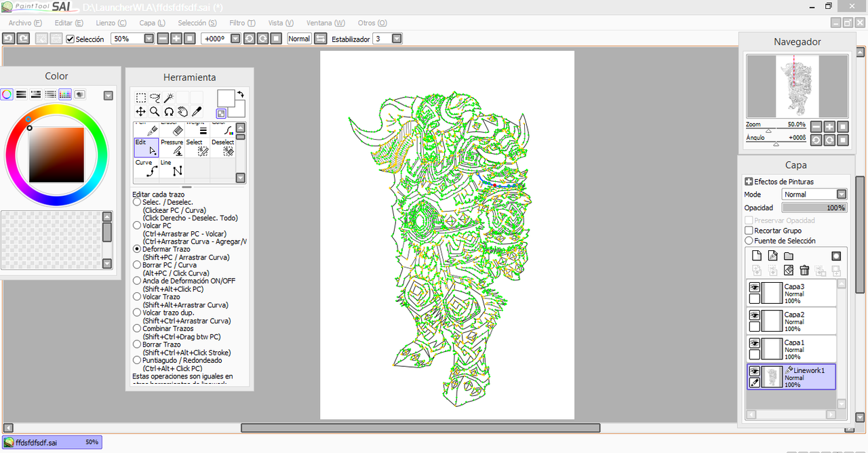
Task: Toggle transparent color mode icon
Action: pos(221,113)
